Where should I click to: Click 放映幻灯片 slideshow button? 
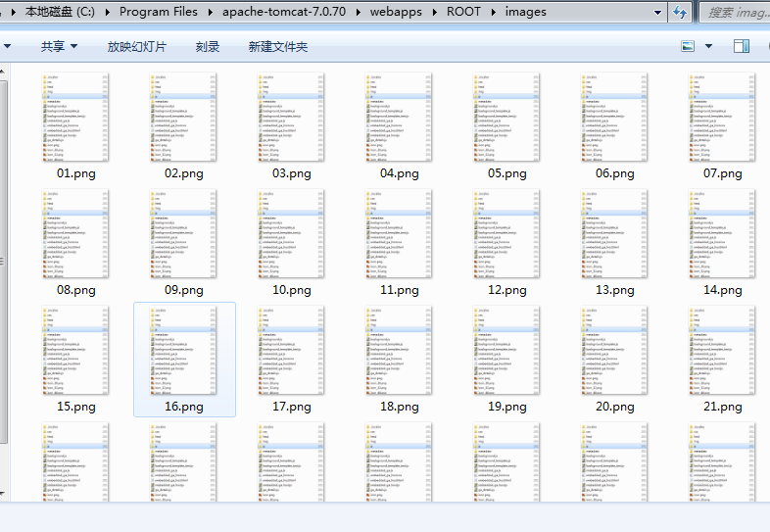click(x=137, y=47)
